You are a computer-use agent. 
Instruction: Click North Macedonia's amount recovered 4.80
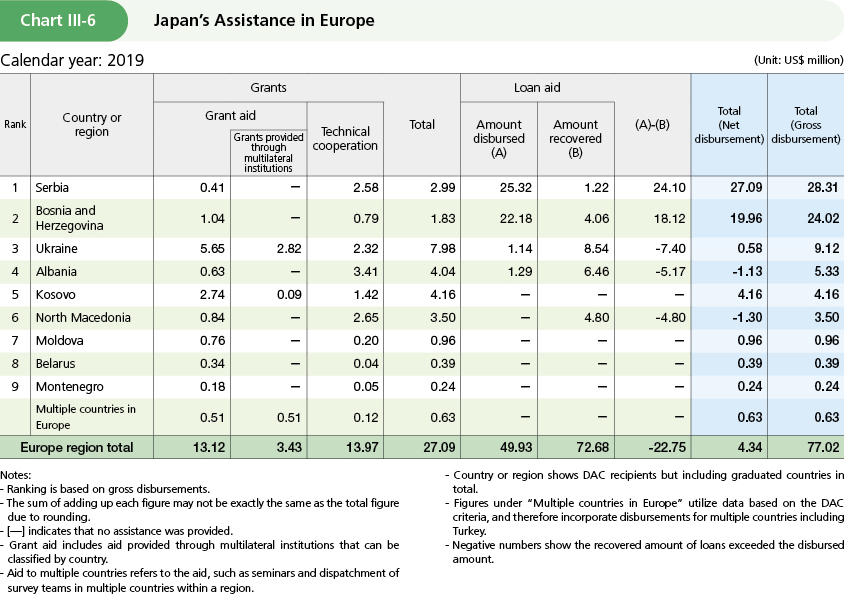(590, 318)
